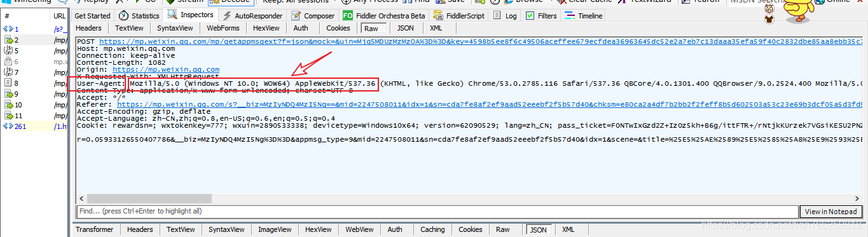Sort sessions by the URL column header
Image resolution: width=868 pixels, height=237 pixels.
point(60,15)
